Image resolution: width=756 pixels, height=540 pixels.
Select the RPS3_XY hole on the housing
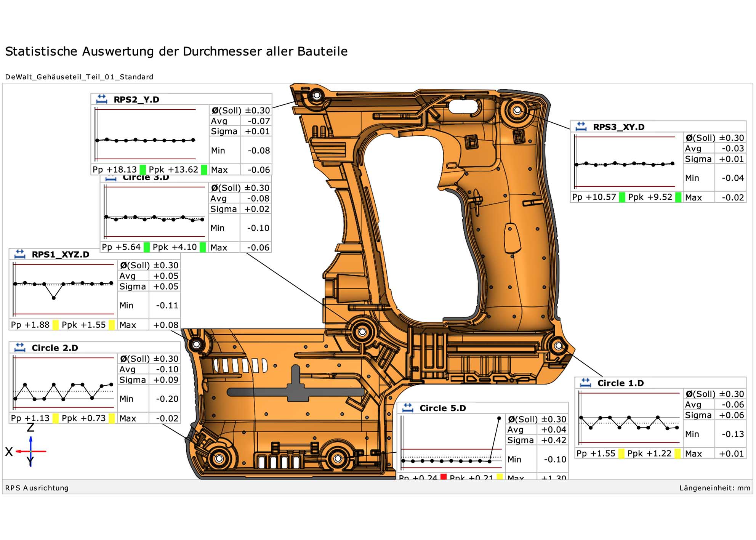click(517, 110)
